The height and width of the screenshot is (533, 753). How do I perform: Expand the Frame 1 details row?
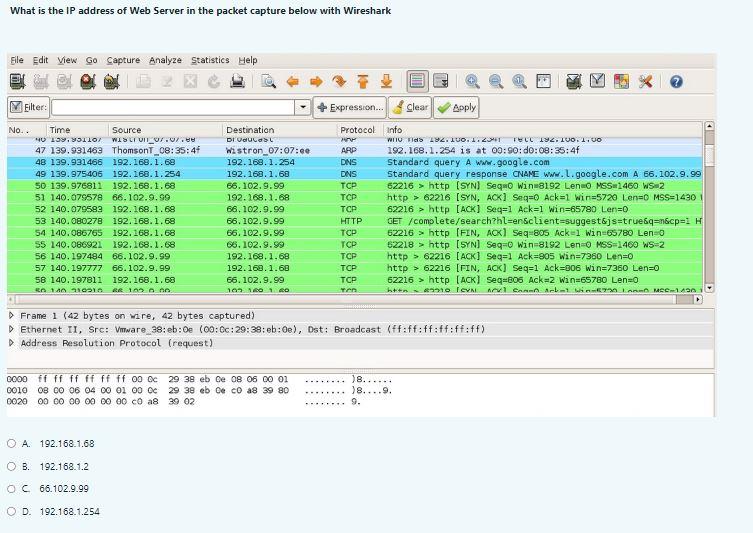pos(12,315)
